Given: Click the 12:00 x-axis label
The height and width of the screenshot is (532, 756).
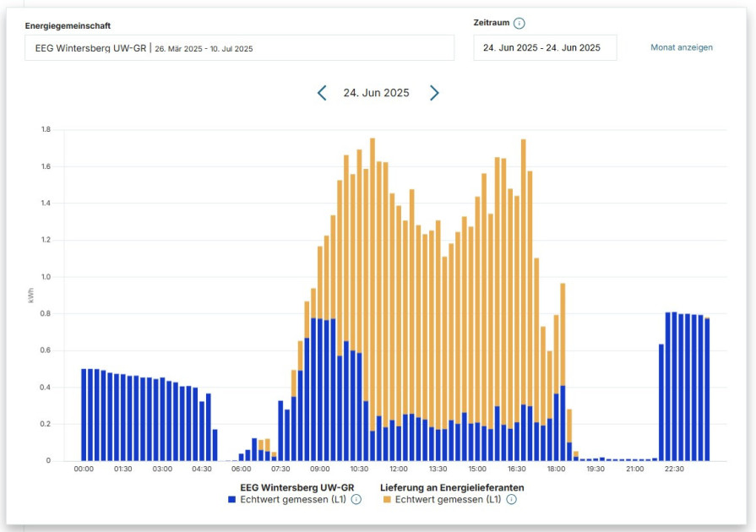Looking at the screenshot, I should coord(398,469).
